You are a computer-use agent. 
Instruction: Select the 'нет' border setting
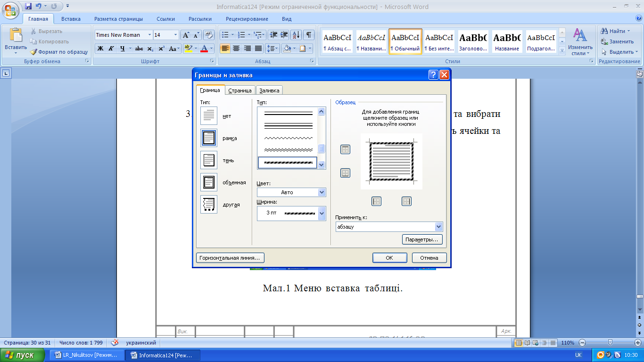pyautogui.click(x=209, y=116)
